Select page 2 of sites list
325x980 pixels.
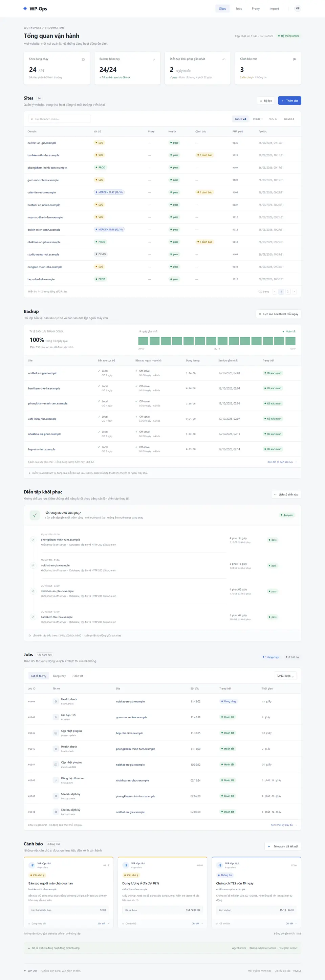(288, 291)
